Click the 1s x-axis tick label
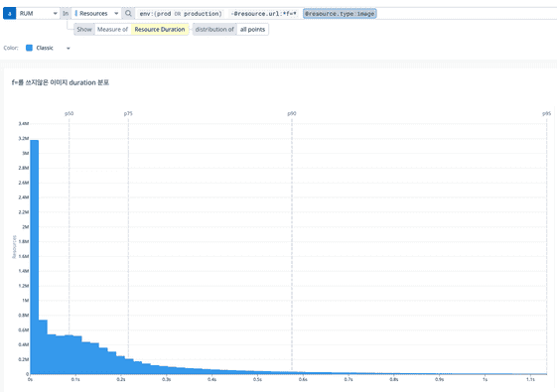This screenshot has width=557, height=392. 485,379
